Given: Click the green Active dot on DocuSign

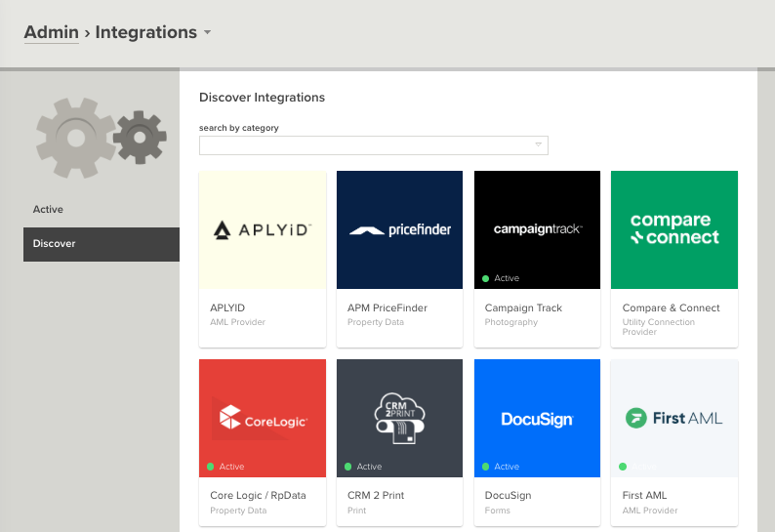Looking at the screenshot, I should 485,467.
